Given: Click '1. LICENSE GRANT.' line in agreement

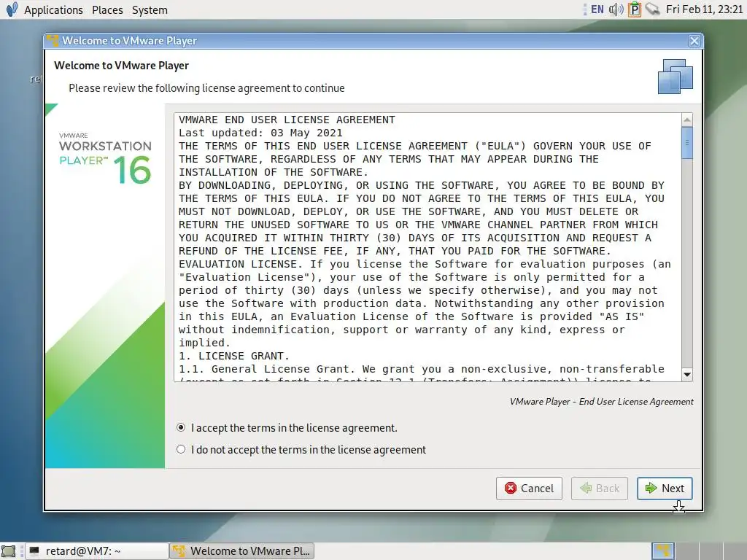Looking at the screenshot, I should coord(234,356).
